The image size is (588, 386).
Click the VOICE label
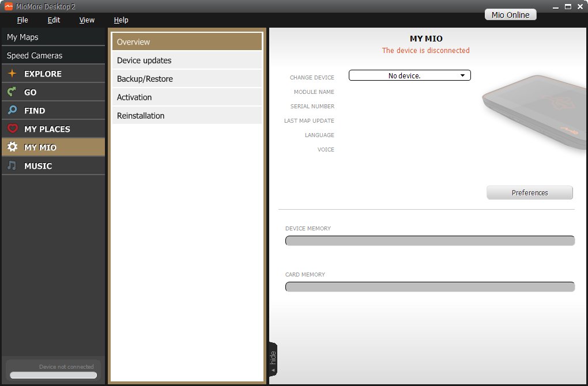point(326,149)
